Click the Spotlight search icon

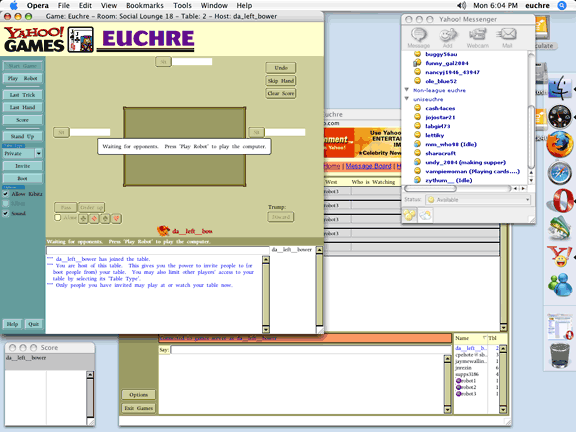562,6
